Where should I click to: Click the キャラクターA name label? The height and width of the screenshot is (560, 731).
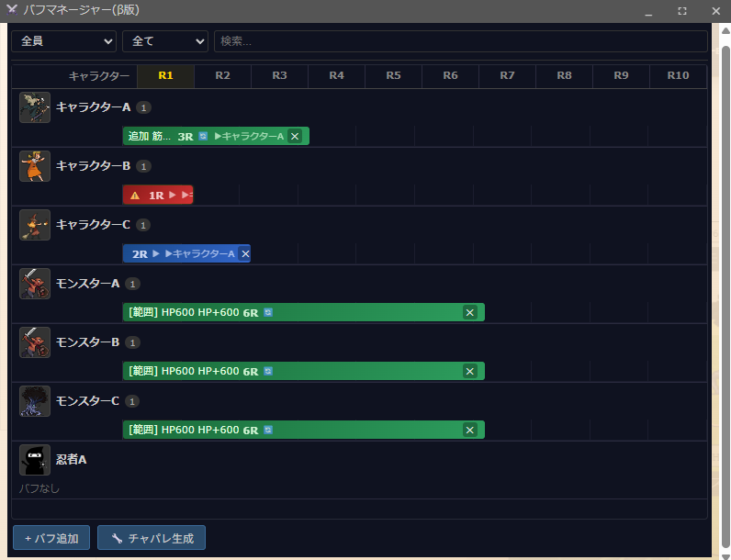click(x=94, y=107)
